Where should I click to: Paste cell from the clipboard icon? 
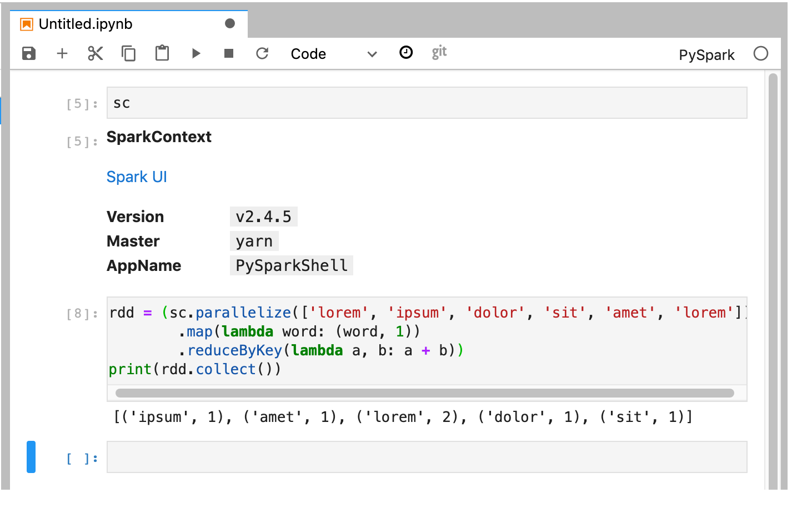coord(162,53)
